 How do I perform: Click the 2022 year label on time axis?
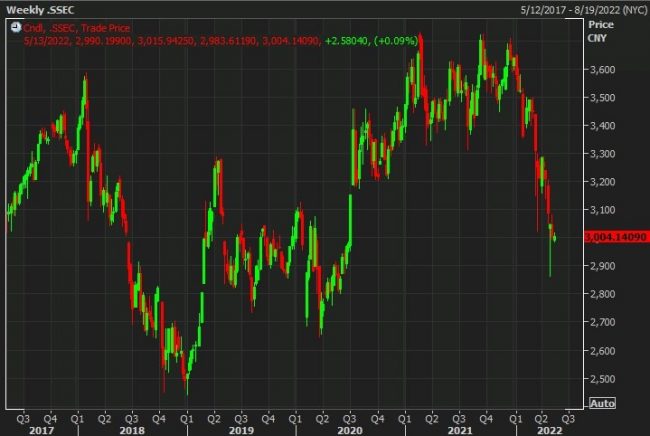tap(550, 431)
